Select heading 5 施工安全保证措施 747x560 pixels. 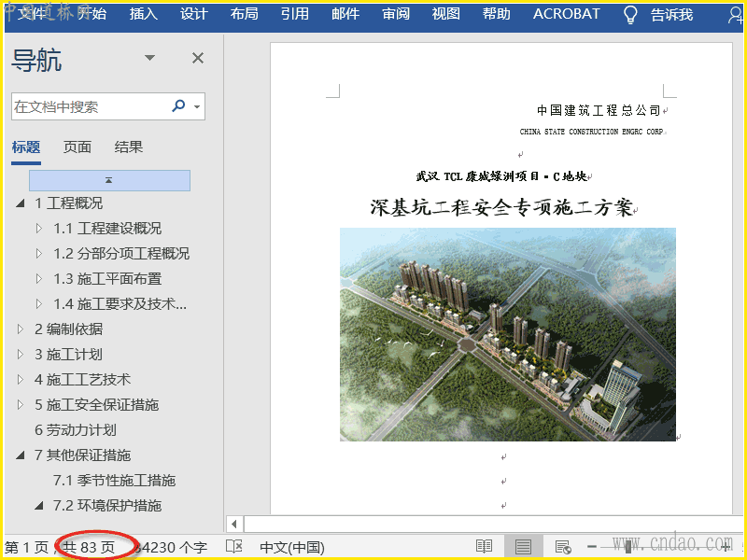click(x=97, y=405)
